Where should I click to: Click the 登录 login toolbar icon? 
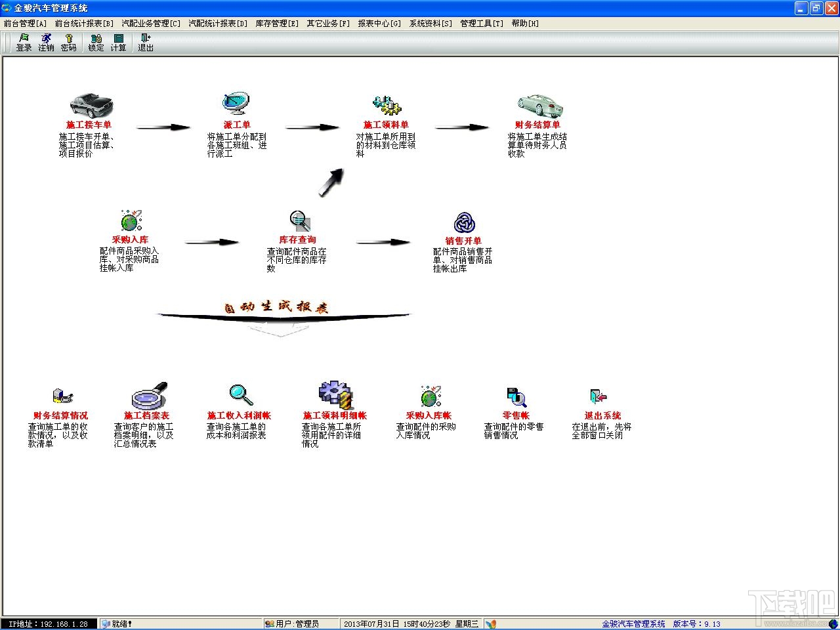[24, 43]
